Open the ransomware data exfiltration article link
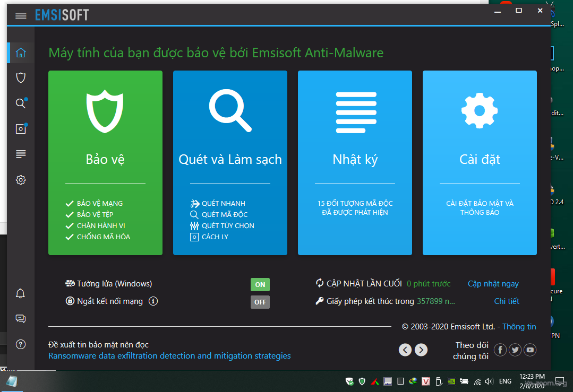 (x=169, y=356)
